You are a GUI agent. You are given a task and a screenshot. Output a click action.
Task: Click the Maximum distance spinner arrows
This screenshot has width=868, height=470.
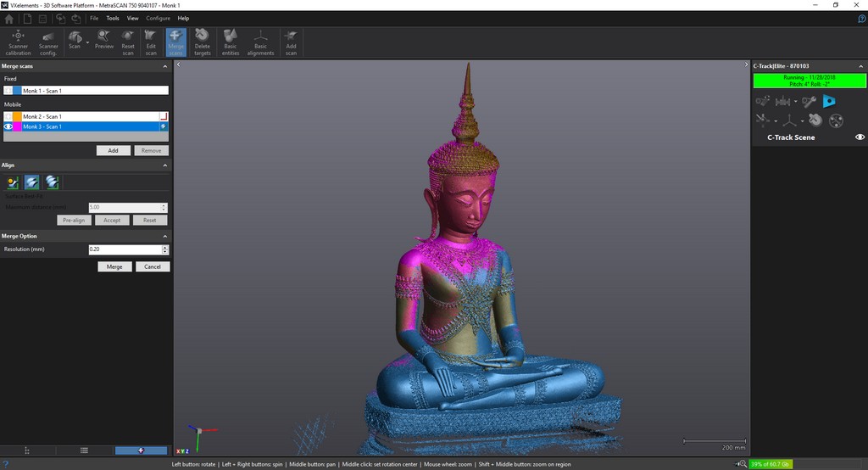point(164,207)
